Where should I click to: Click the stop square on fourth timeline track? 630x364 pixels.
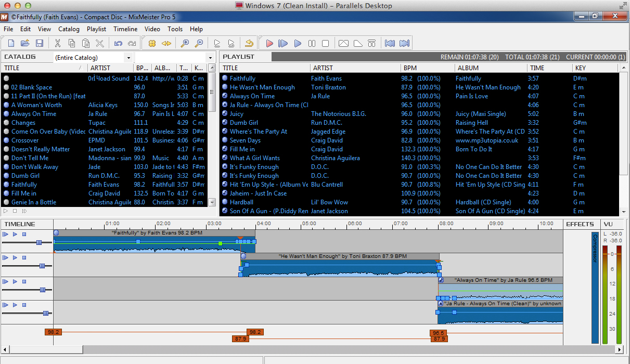click(x=24, y=305)
